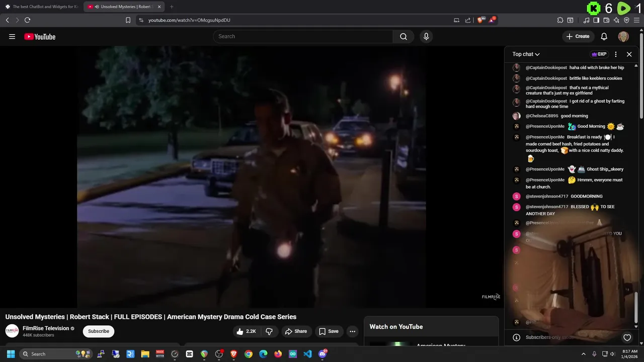644x362 pixels.
Task: Switch to the ChatBot and Widgets tab
Action: click(41, 7)
